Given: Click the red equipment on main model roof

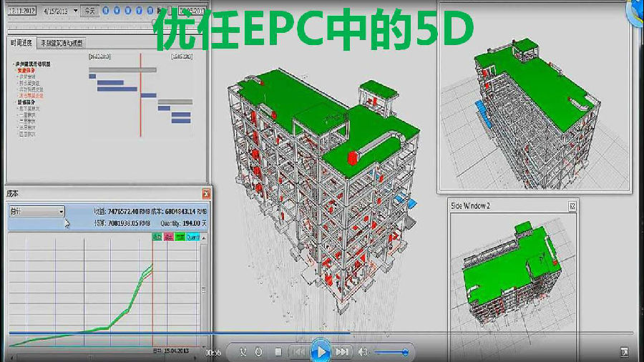Looking at the screenshot, I should point(352,158).
